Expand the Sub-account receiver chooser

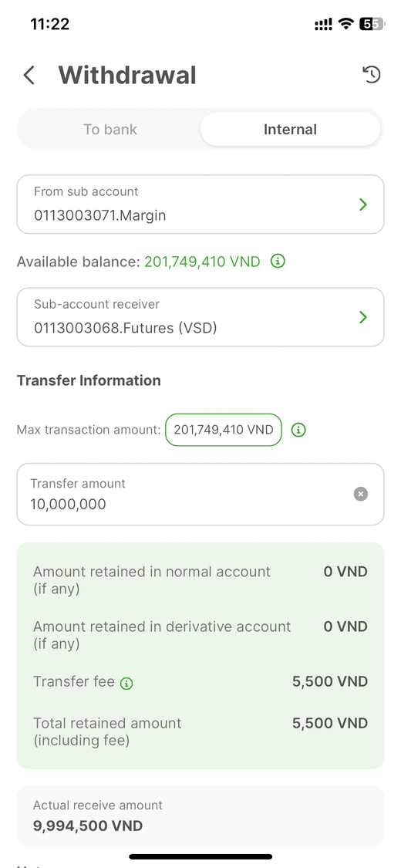click(x=200, y=317)
